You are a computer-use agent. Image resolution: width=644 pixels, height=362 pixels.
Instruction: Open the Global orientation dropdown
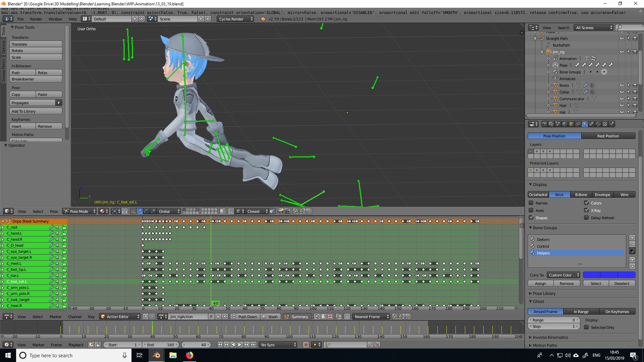[169, 212]
